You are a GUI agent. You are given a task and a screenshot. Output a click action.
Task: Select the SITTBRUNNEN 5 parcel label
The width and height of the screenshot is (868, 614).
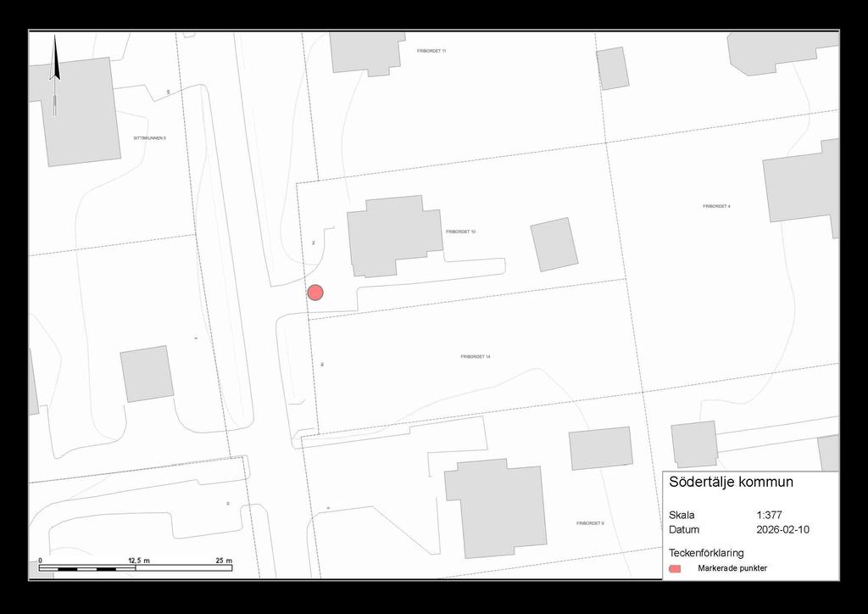point(149,137)
